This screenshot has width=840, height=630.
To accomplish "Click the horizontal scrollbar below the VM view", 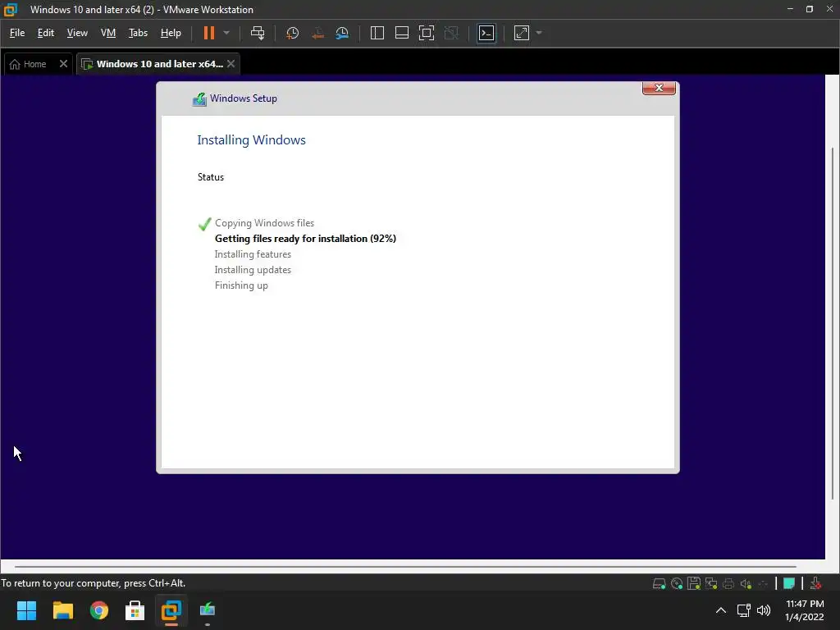I will tap(405, 566).
